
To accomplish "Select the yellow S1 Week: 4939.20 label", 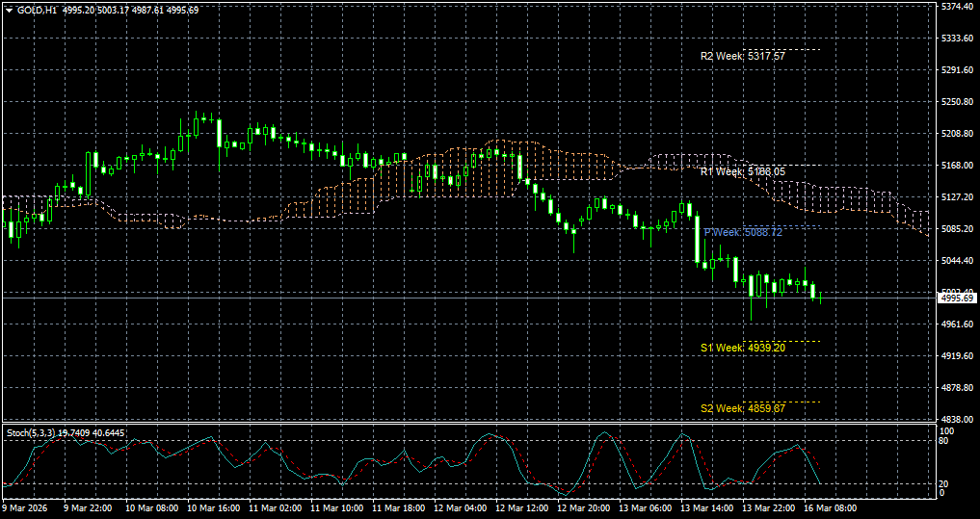I will coord(743,348).
